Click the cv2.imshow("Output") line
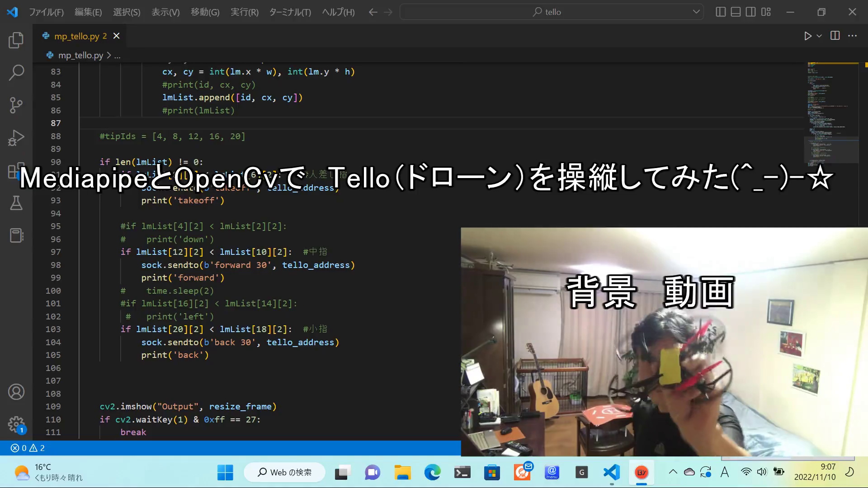The image size is (868, 488). (188, 406)
